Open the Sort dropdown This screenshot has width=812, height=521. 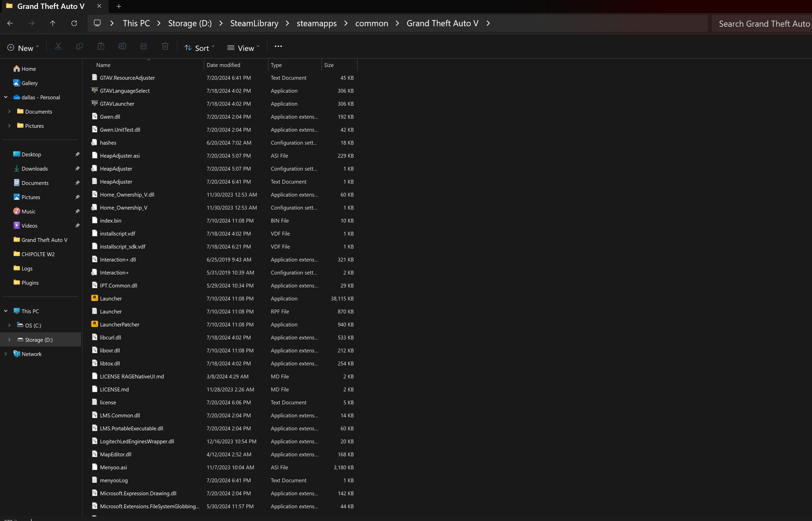pos(200,48)
